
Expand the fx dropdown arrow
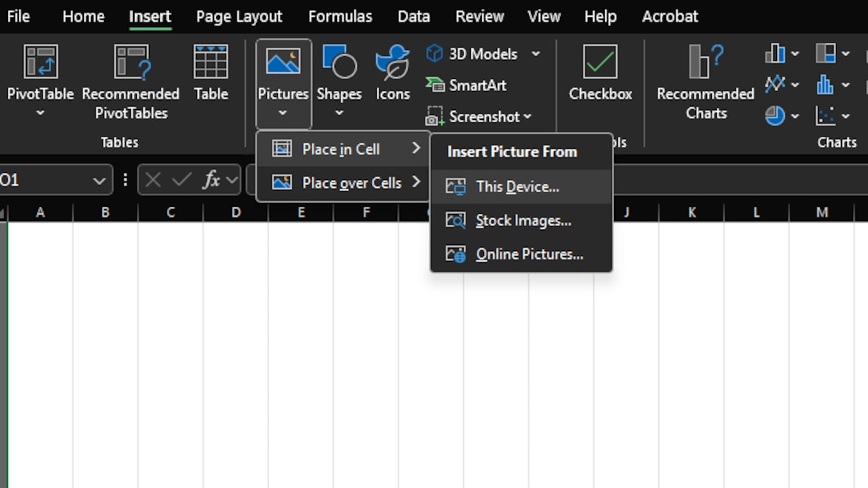coord(231,181)
